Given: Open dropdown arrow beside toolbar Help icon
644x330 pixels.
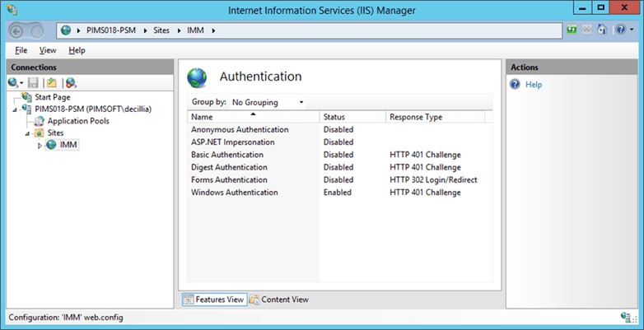Looking at the screenshot, I should 632,30.
